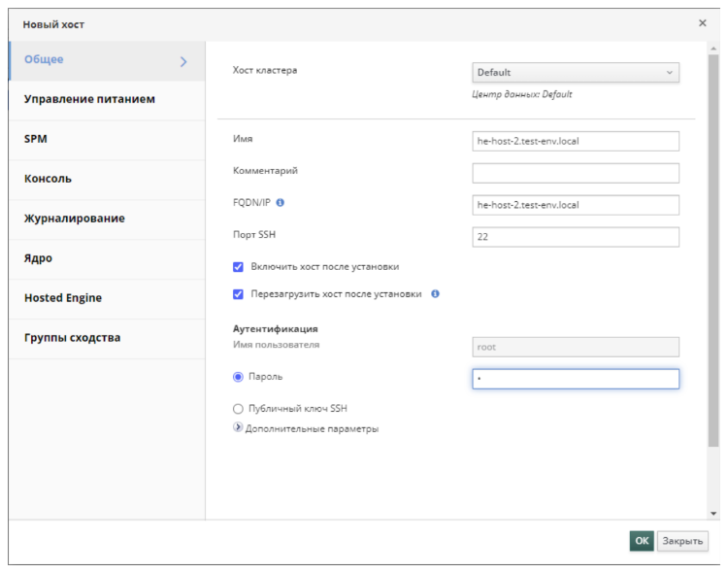Focus the Комментарий input field
728x573 pixels.
pos(576,173)
